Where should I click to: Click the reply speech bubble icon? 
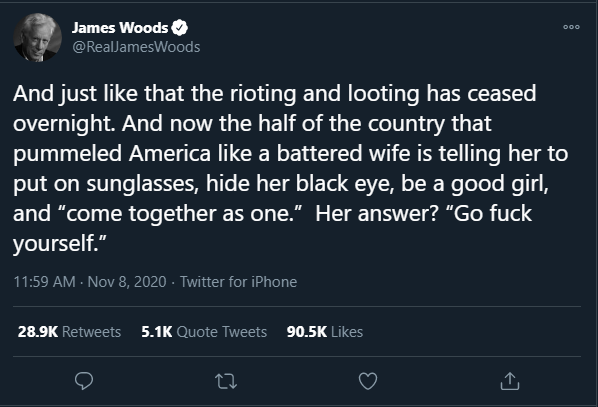84,381
